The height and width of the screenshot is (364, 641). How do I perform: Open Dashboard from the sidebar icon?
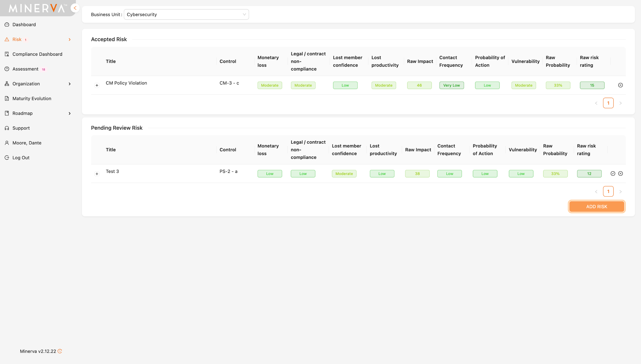coord(7,25)
